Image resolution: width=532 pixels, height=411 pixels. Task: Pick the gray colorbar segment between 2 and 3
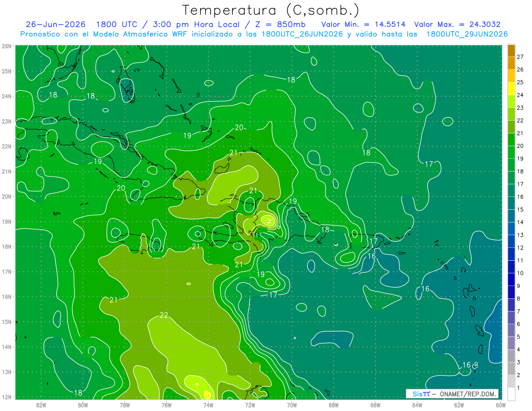click(511, 368)
